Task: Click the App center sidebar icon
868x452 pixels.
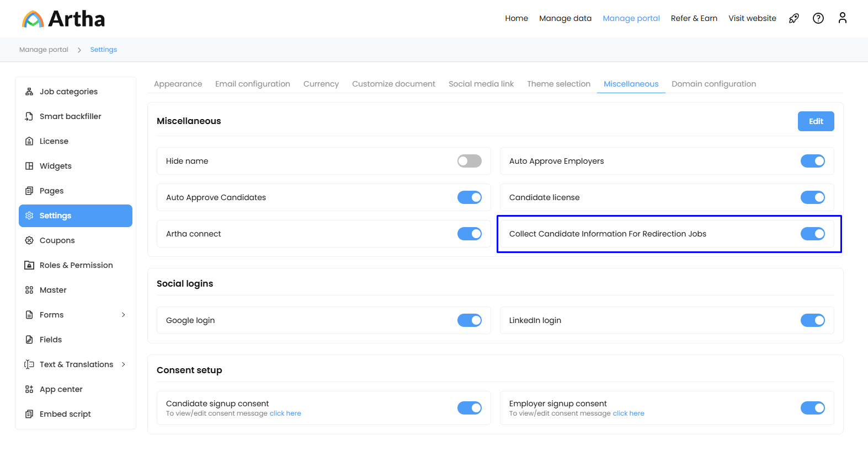Action: pyautogui.click(x=29, y=389)
